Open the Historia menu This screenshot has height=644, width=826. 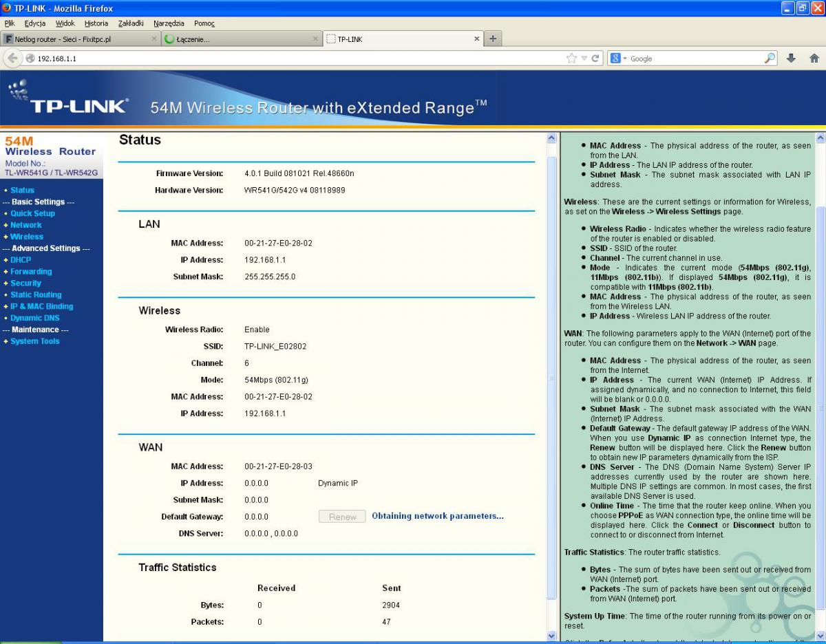(x=96, y=23)
